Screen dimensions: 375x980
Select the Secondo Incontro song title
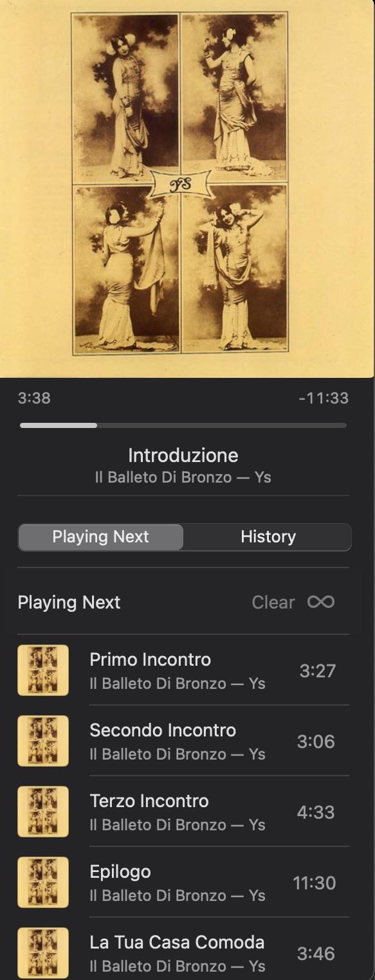click(x=163, y=730)
